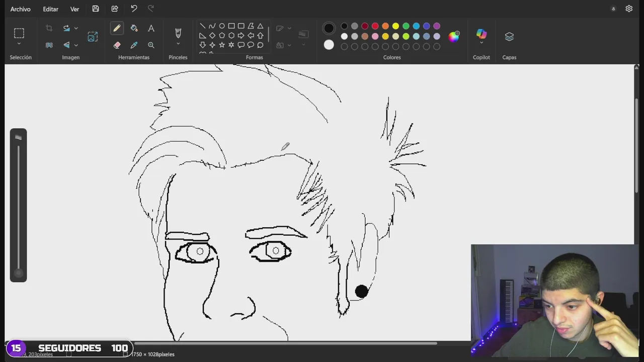Open the Layers (Capas) panel
Image resolution: width=644 pixels, height=362 pixels.
(x=509, y=36)
